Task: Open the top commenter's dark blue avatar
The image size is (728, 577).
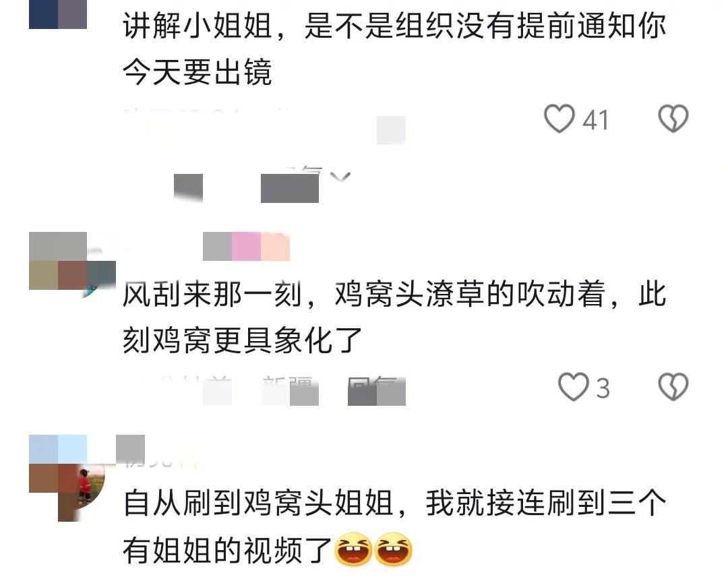Action: tap(58, 14)
